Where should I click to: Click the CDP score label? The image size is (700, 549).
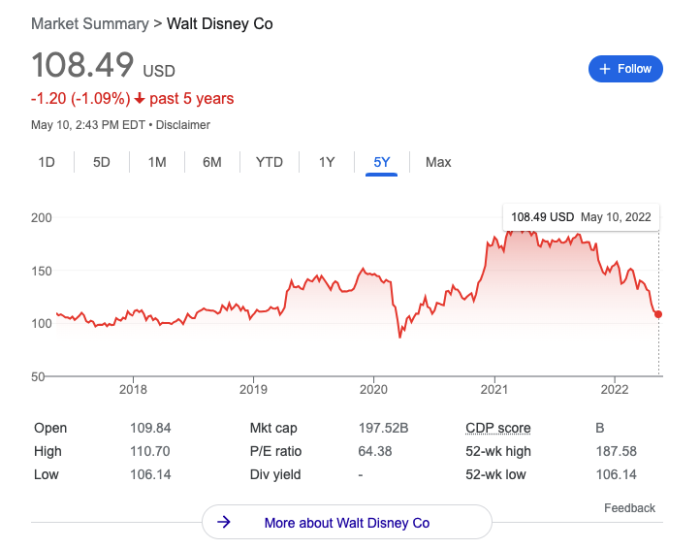pos(498,428)
